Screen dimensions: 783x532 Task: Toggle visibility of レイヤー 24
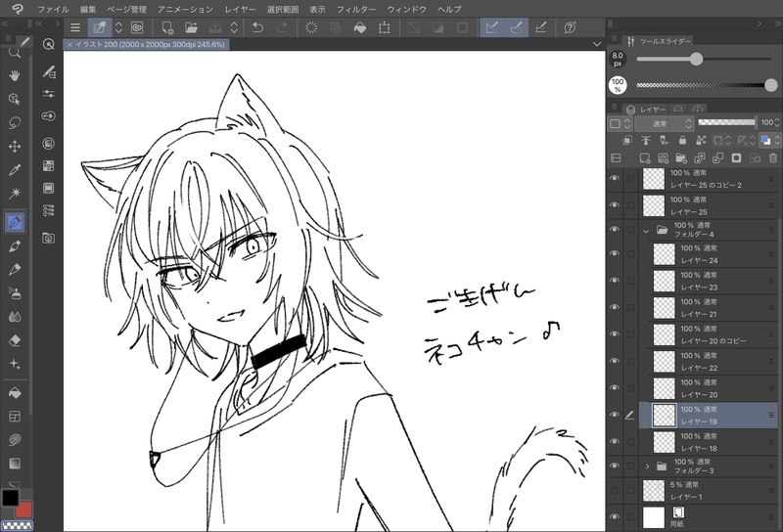pyautogui.click(x=615, y=253)
